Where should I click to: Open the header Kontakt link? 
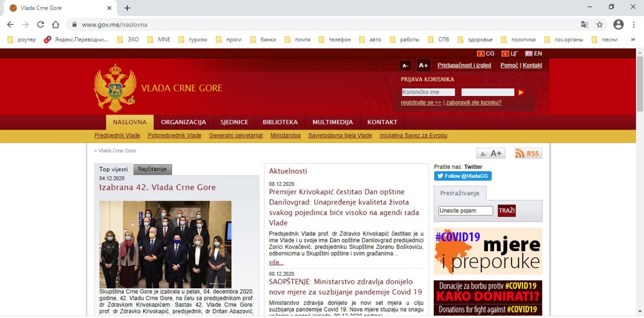pyautogui.click(x=532, y=65)
